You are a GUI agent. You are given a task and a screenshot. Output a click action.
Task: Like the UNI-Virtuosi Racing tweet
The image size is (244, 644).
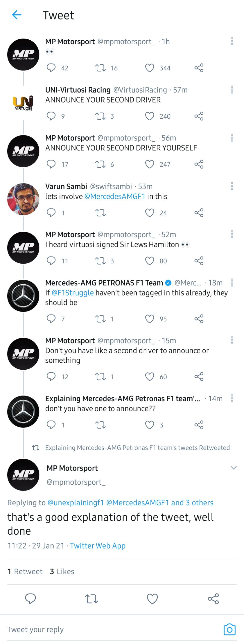150,116
